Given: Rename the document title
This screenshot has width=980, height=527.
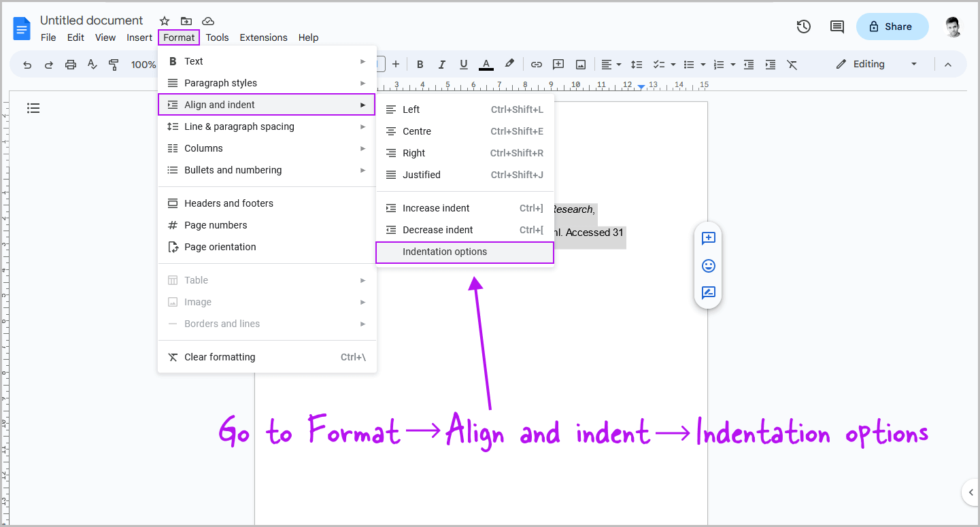Looking at the screenshot, I should (x=91, y=20).
